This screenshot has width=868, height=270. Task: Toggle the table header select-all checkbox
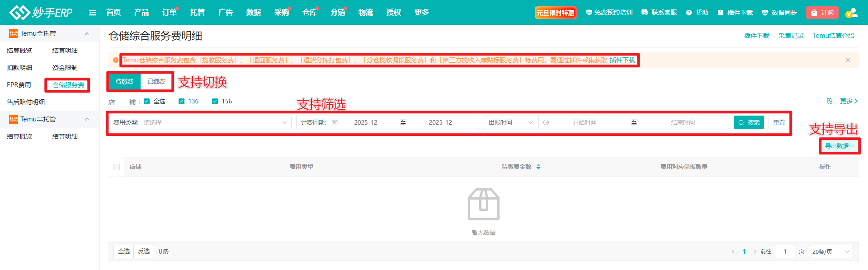(x=117, y=167)
